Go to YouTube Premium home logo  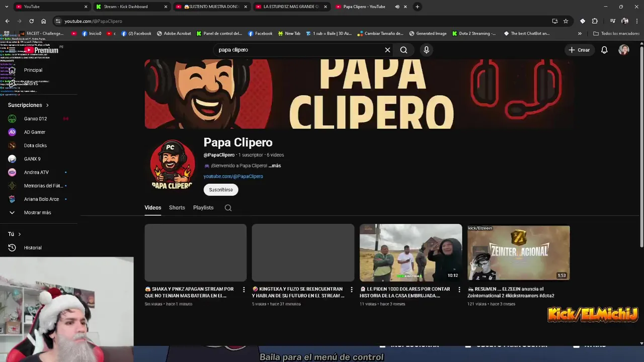click(42, 50)
